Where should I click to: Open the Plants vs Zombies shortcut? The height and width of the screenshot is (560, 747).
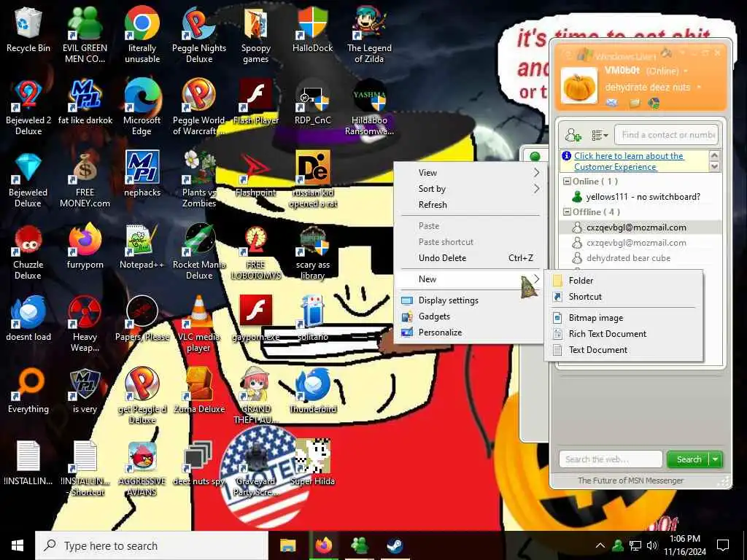[x=198, y=178]
